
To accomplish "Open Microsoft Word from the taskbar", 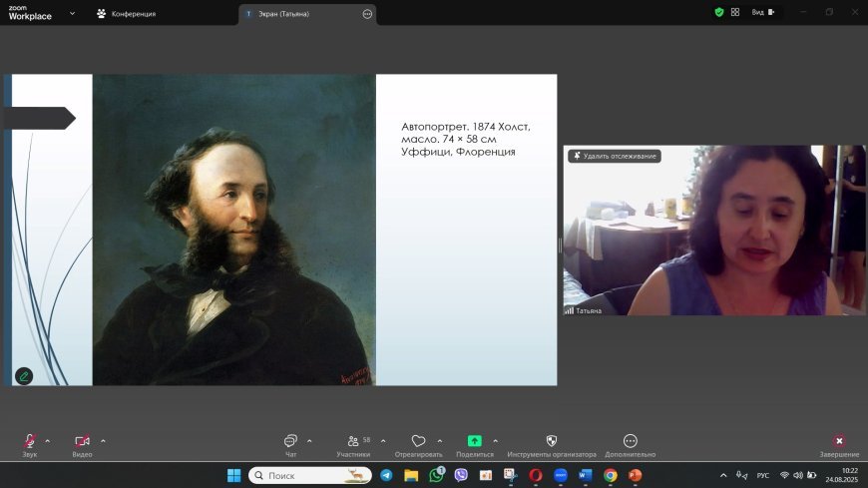I will tap(585, 475).
